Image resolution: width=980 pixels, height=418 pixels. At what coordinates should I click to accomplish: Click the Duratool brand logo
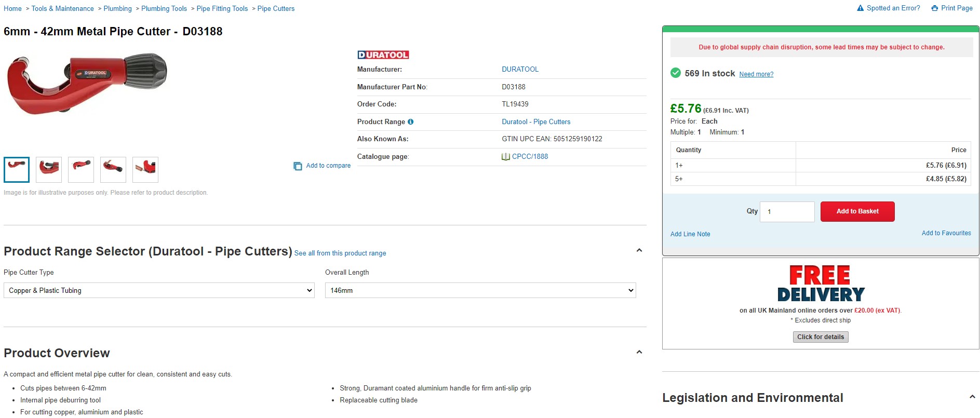point(383,55)
